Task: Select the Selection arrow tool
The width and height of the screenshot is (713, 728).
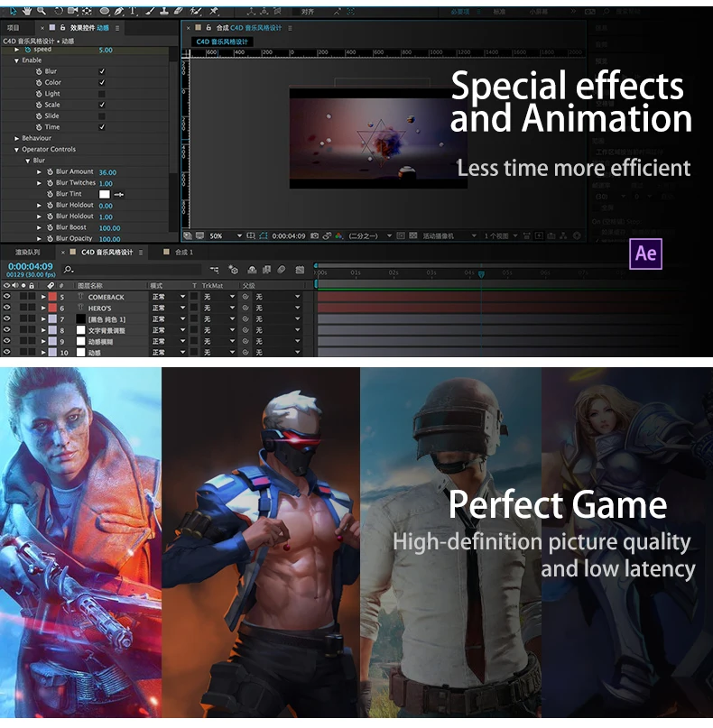Action: point(13,10)
